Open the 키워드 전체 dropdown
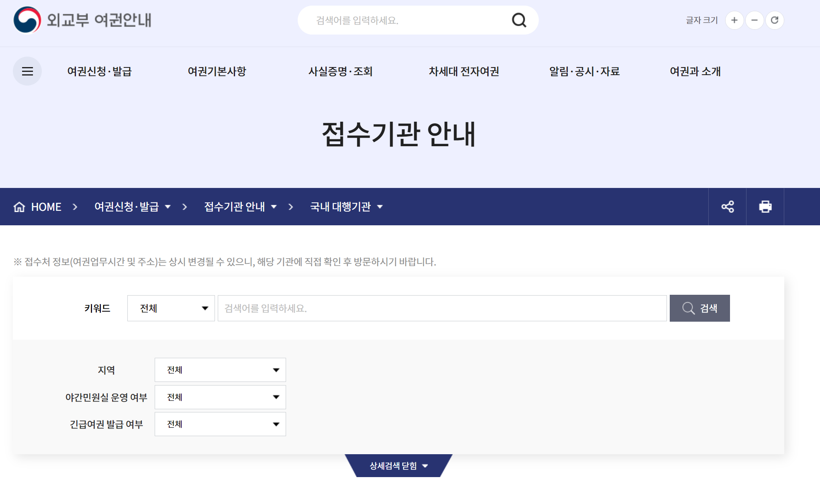Screen dimensions: 820x504 (171, 308)
